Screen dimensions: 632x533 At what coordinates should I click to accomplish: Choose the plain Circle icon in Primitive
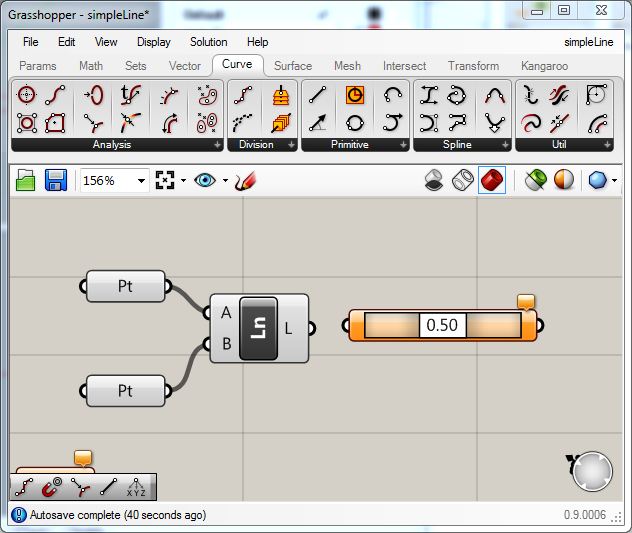click(355, 123)
